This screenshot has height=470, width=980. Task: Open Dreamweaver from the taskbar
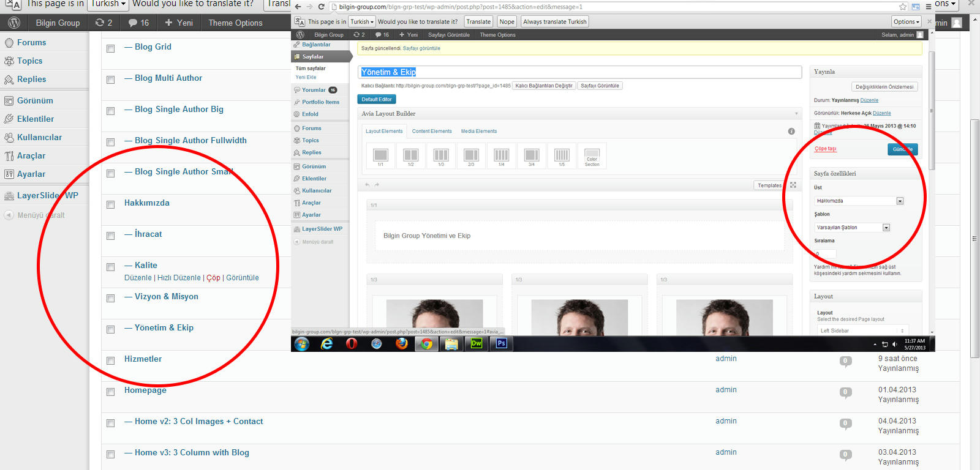[476, 343]
